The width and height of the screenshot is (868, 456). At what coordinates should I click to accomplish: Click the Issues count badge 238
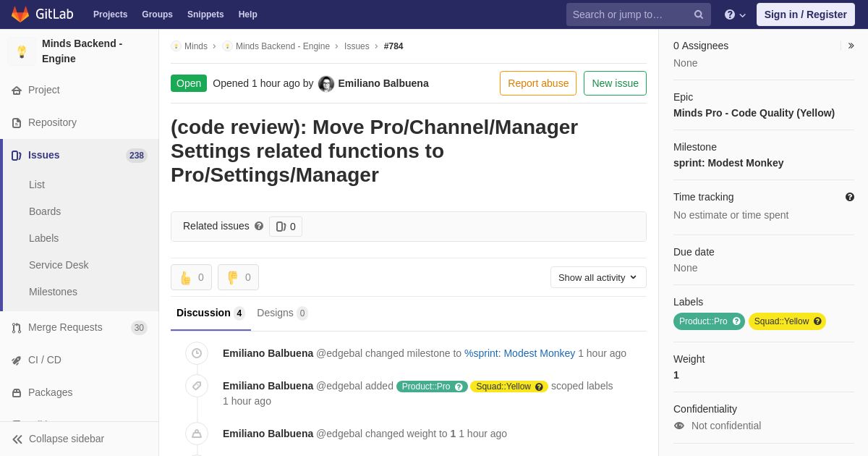pyautogui.click(x=137, y=156)
